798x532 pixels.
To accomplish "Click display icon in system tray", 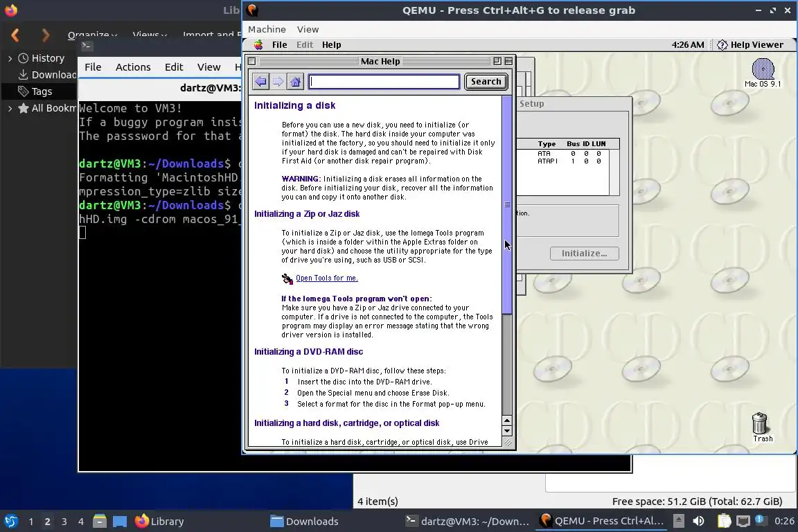I will click(x=743, y=521).
